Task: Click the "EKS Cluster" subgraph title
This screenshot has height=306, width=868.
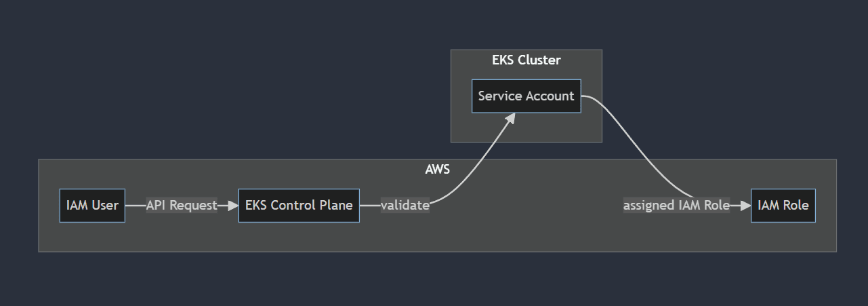Action: [x=526, y=60]
